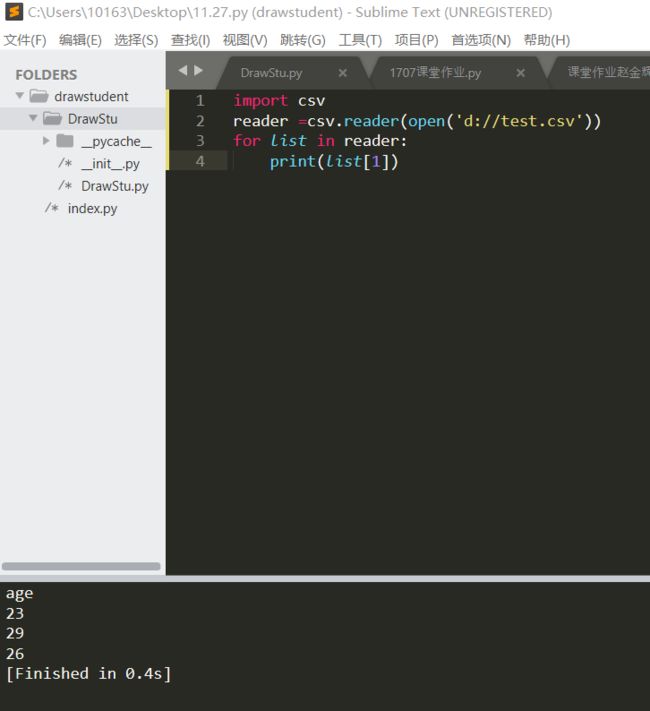The height and width of the screenshot is (711, 650).
Task: Go to next tab with right arrow
Action: (x=198, y=70)
